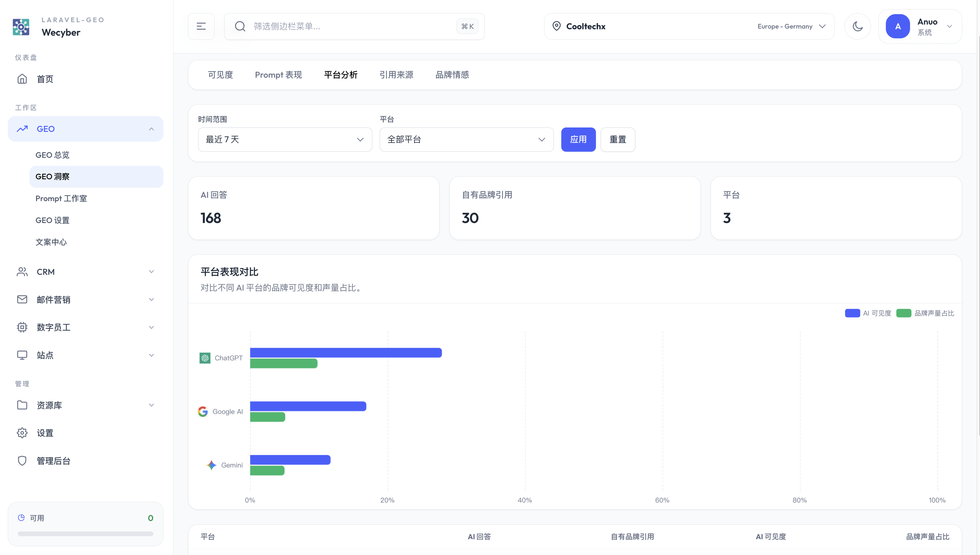Viewport: 980px width, 555px height.
Task: Open the Anuo user menu chevron
Action: 949,26
